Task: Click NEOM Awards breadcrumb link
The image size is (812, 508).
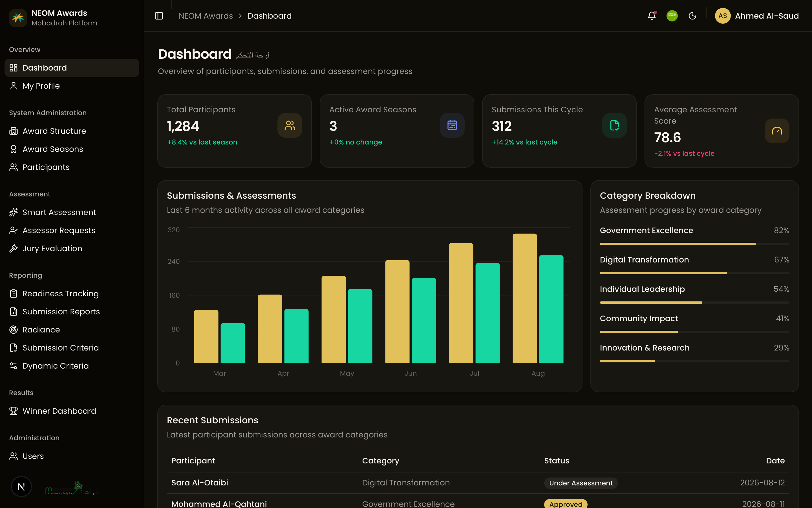Action: [206, 16]
